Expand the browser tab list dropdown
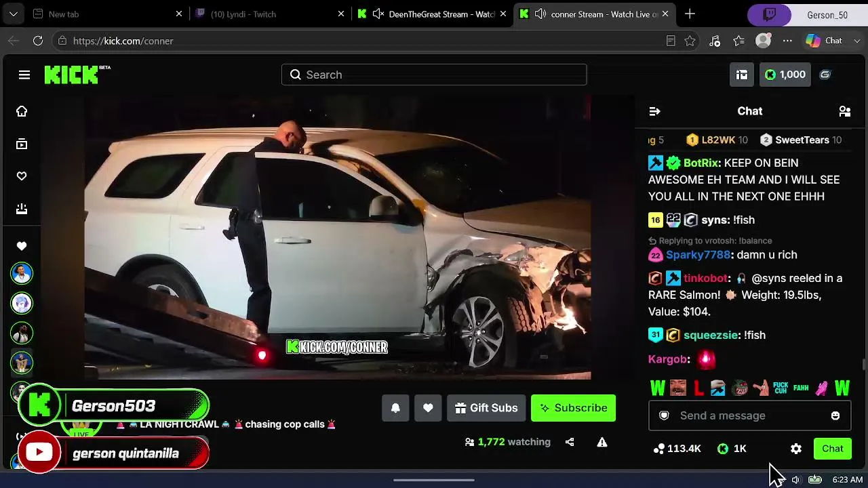The image size is (868, 488). (14, 14)
